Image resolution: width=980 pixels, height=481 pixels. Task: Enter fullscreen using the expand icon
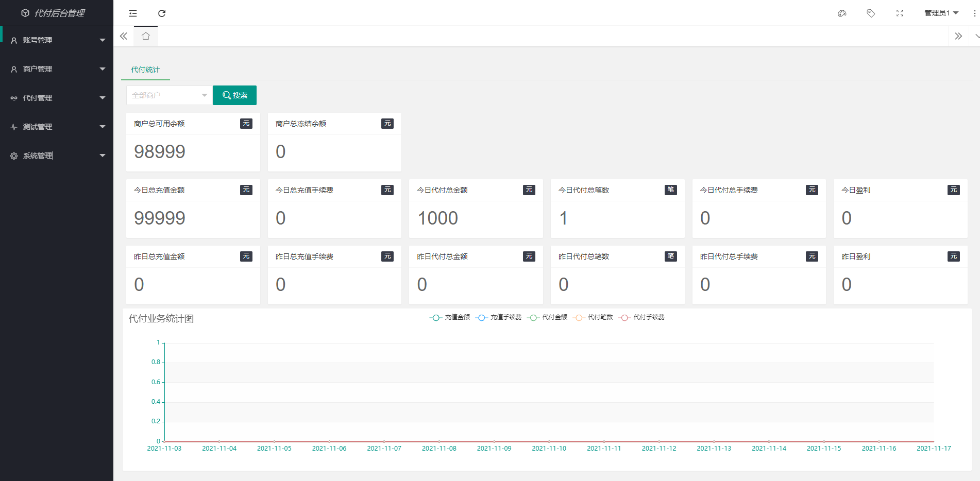(900, 13)
